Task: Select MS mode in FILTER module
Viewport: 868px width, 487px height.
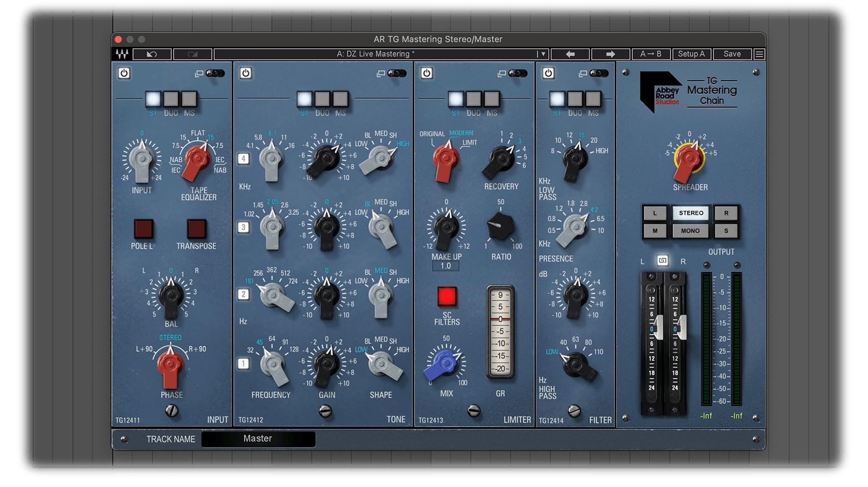Action: pos(593,99)
